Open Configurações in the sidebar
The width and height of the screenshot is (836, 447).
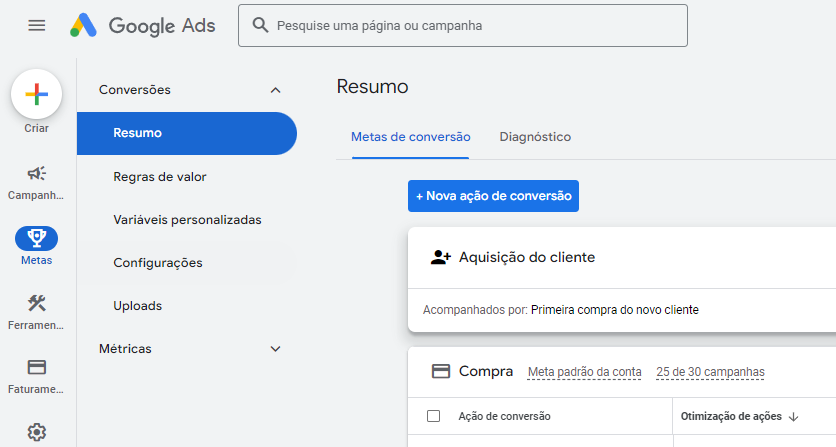(x=158, y=263)
